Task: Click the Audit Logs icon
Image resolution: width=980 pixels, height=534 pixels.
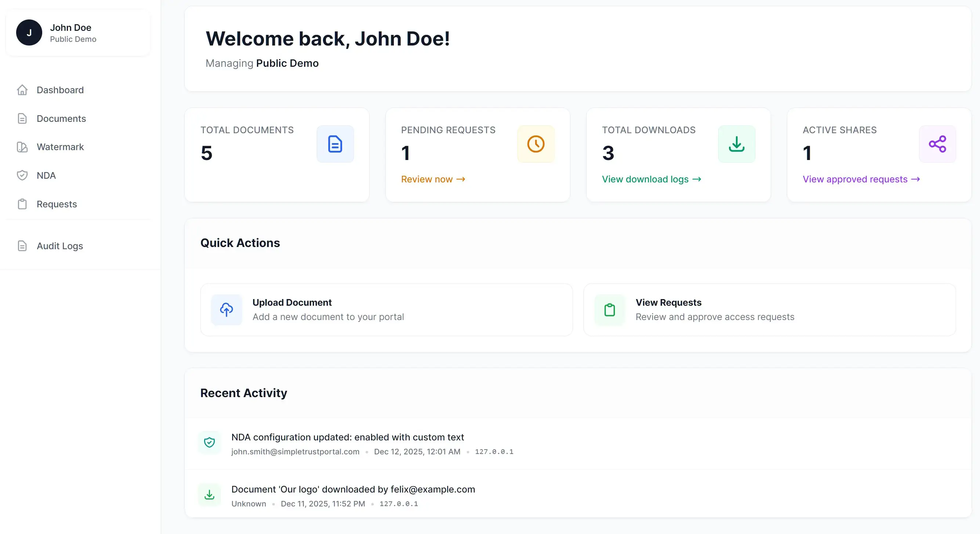Action: click(22, 246)
